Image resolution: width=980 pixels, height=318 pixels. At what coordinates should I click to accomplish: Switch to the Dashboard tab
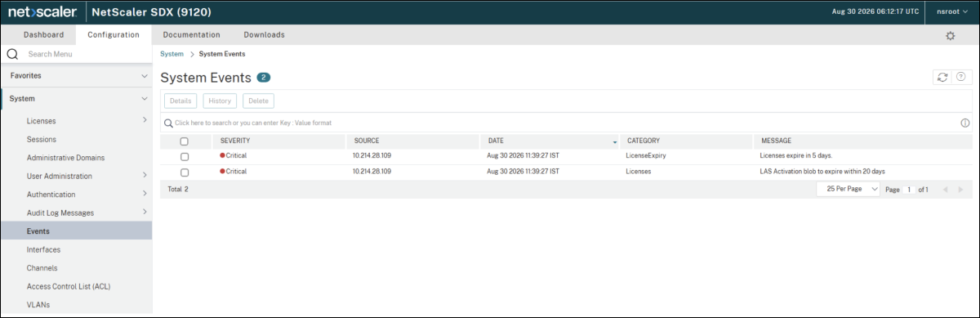click(43, 34)
